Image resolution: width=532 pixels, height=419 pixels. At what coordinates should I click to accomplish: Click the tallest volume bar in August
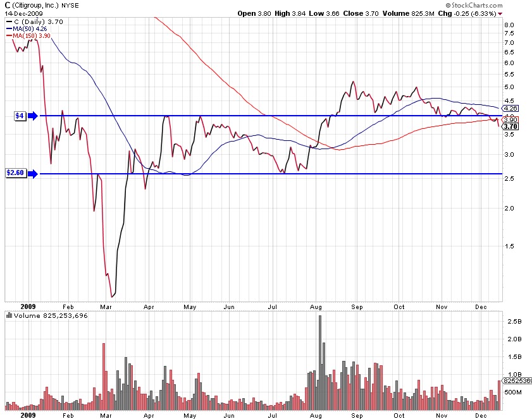click(320, 363)
